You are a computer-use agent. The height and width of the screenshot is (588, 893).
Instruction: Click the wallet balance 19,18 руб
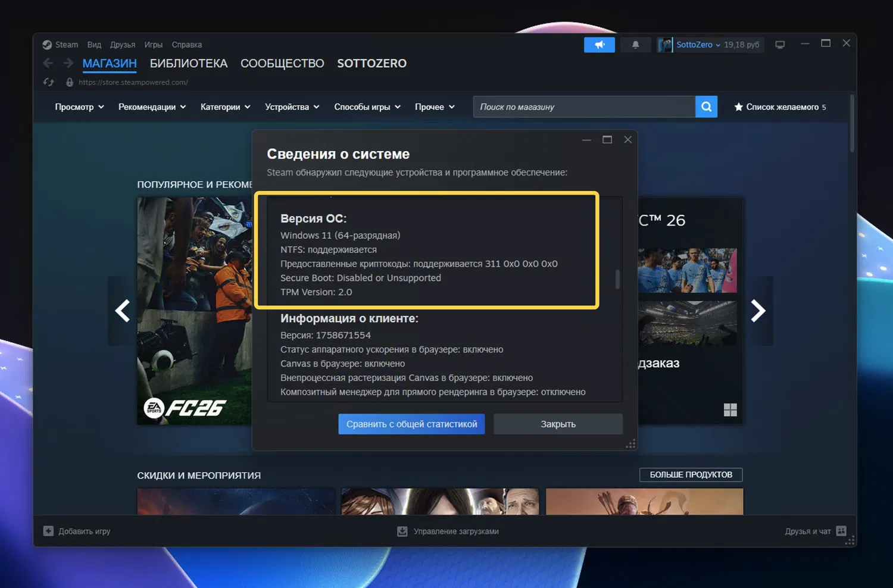[742, 45]
